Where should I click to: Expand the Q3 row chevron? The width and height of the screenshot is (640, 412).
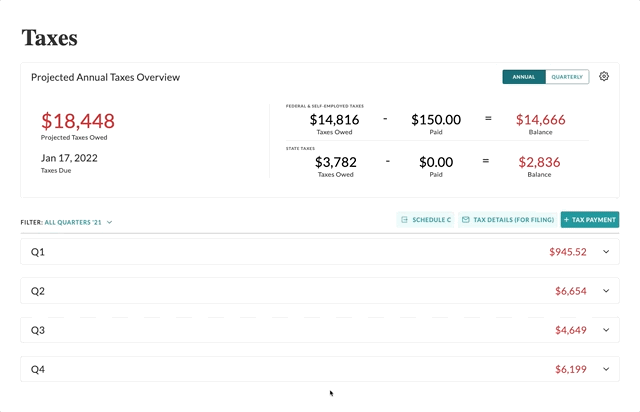pos(606,330)
